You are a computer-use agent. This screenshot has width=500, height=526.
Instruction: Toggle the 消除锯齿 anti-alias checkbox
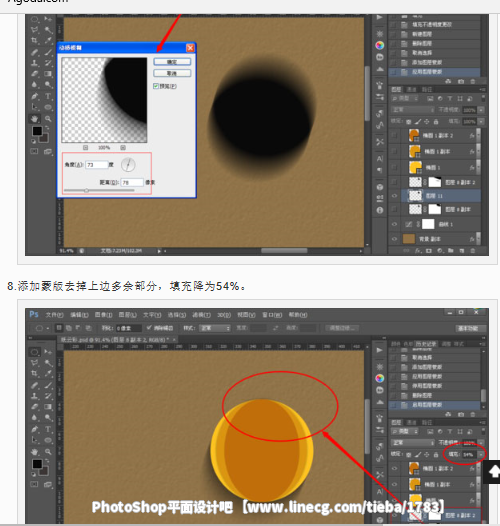[149, 328]
